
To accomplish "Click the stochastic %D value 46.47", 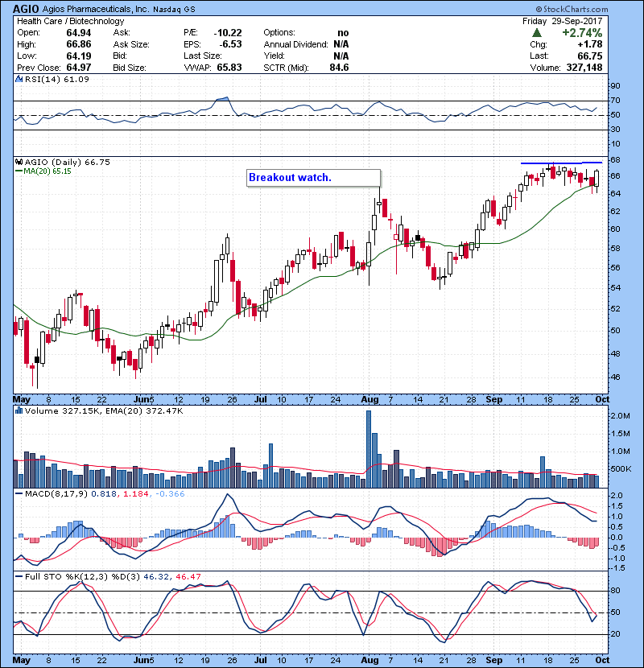I will [x=188, y=576].
